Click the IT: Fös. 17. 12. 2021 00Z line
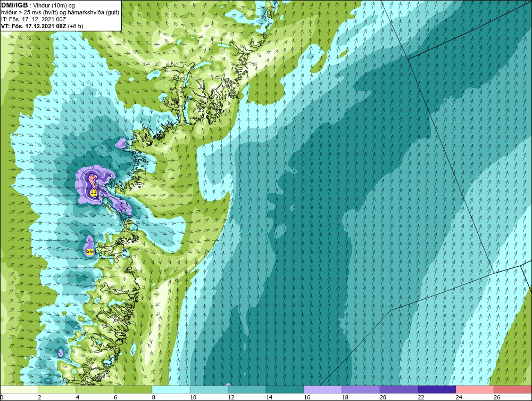This screenshot has width=532, height=401. point(34,19)
